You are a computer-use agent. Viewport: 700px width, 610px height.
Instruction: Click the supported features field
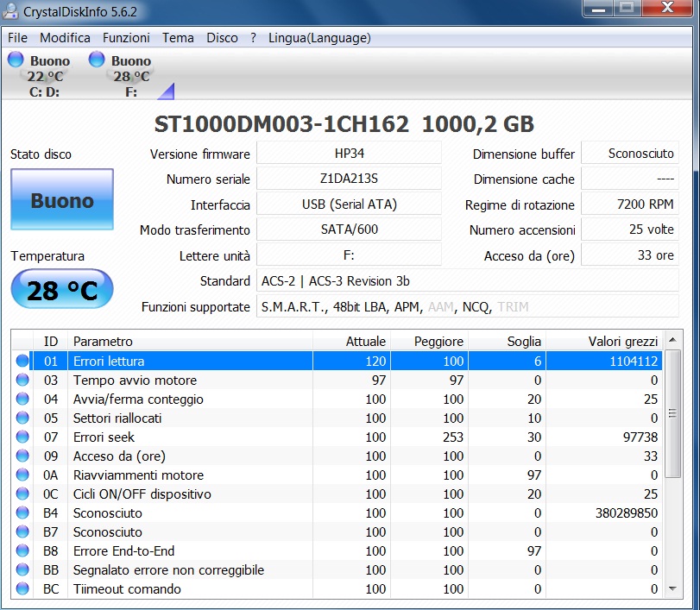pyautogui.click(x=468, y=306)
